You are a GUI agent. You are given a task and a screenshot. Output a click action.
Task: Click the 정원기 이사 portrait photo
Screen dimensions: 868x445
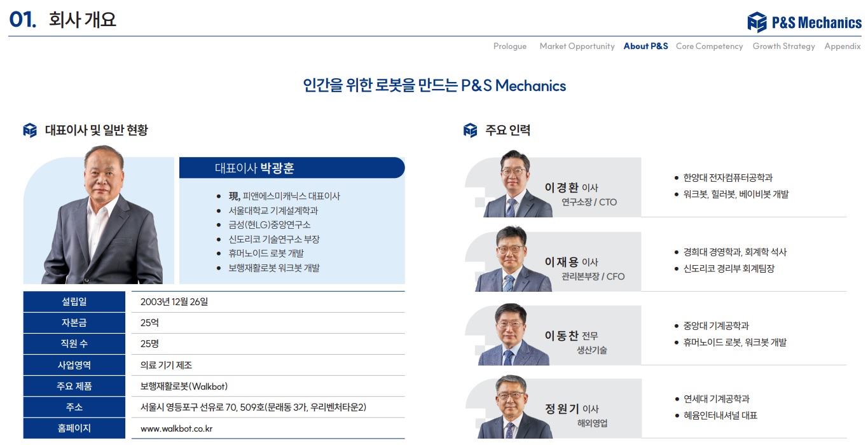tap(514, 407)
